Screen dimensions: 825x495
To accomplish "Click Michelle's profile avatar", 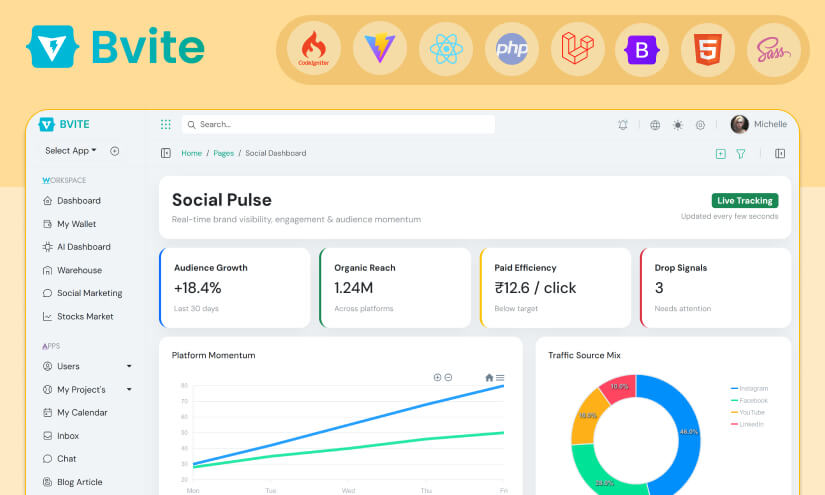I will pos(739,124).
